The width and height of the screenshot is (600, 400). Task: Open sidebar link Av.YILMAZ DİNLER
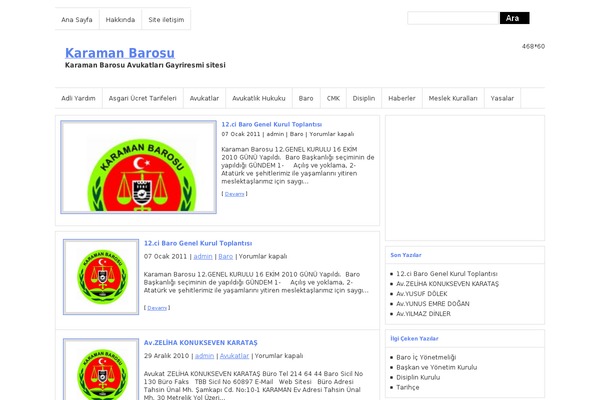coord(424,313)
